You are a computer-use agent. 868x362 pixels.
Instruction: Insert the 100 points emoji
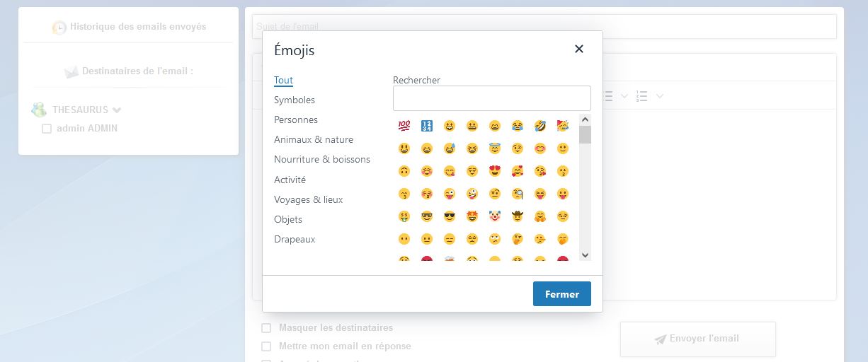pyautogui.click(x=404, y=126)
